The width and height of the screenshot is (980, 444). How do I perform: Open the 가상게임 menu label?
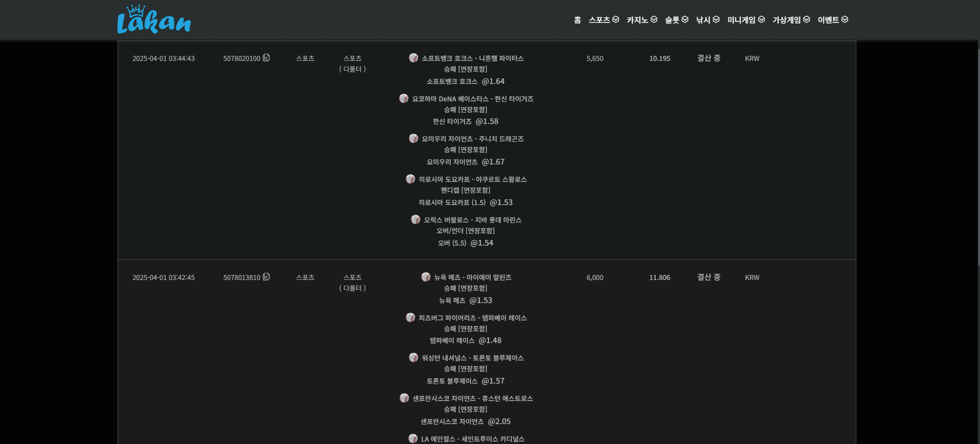click(786, 20)
